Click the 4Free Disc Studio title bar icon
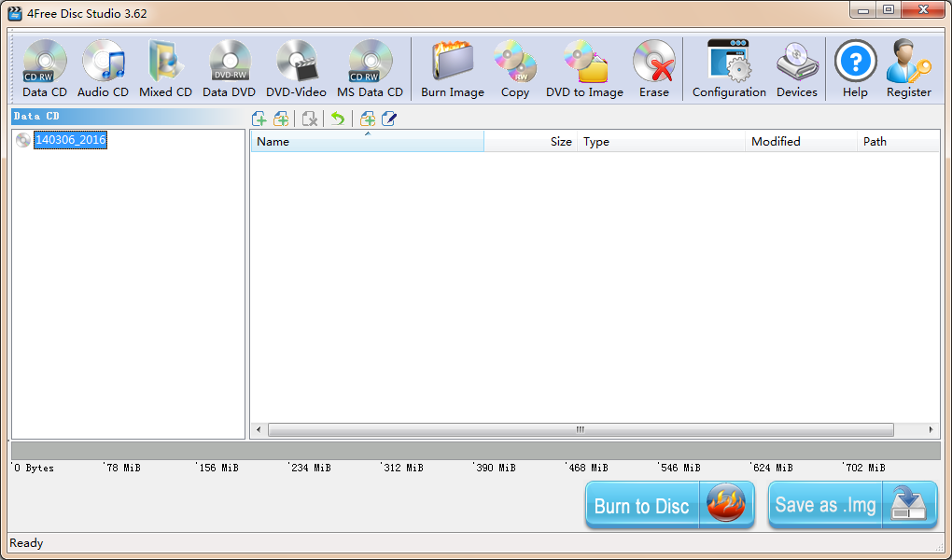 (15, 13)
